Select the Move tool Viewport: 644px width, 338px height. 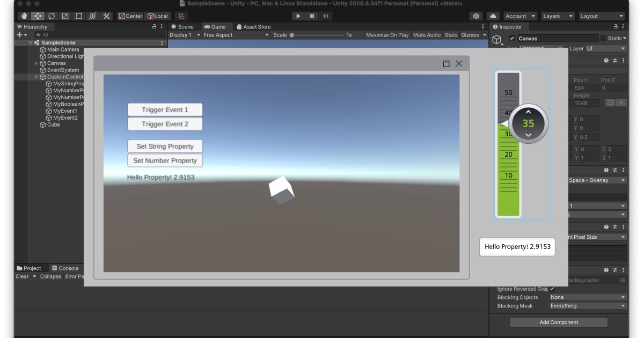38,16
